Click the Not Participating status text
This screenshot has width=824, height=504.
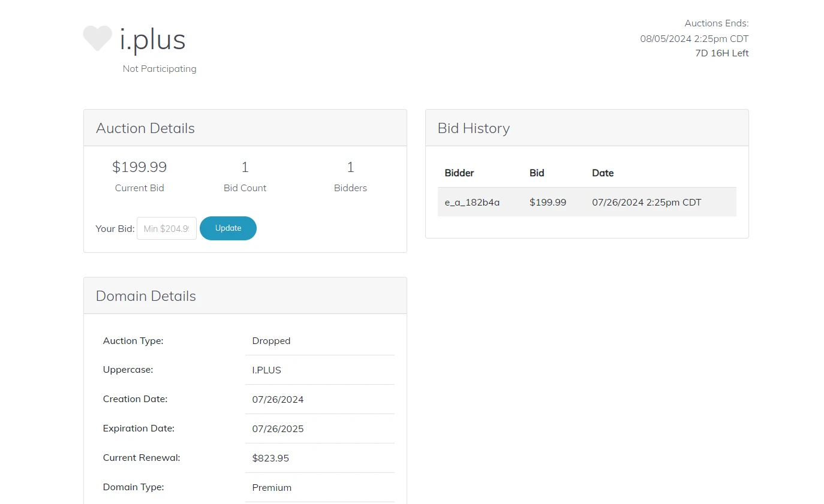(x=160, y=69)
